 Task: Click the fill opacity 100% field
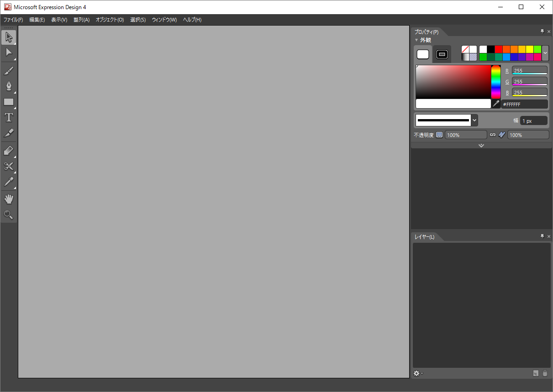click(x=466, y=135)
